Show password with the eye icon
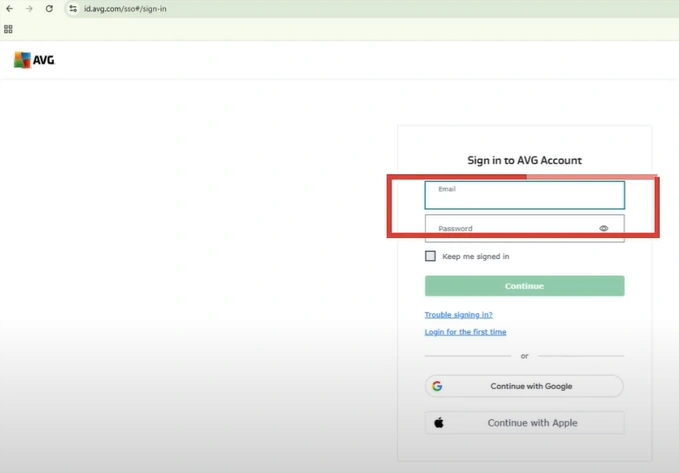679x473 pixels. pyautogui.click(x=604, y=228)
